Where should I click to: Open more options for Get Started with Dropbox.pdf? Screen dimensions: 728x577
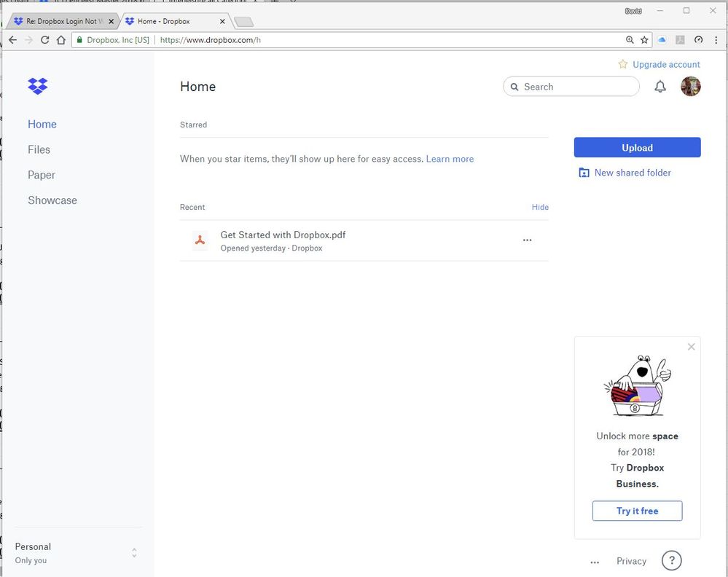(x=527, y=240)
